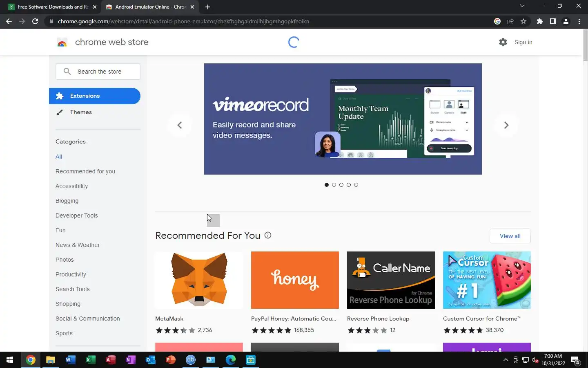The width and height of the screenshot is (588, 368).
Task: Show the previous carousel banner
Action: (180, 125)
